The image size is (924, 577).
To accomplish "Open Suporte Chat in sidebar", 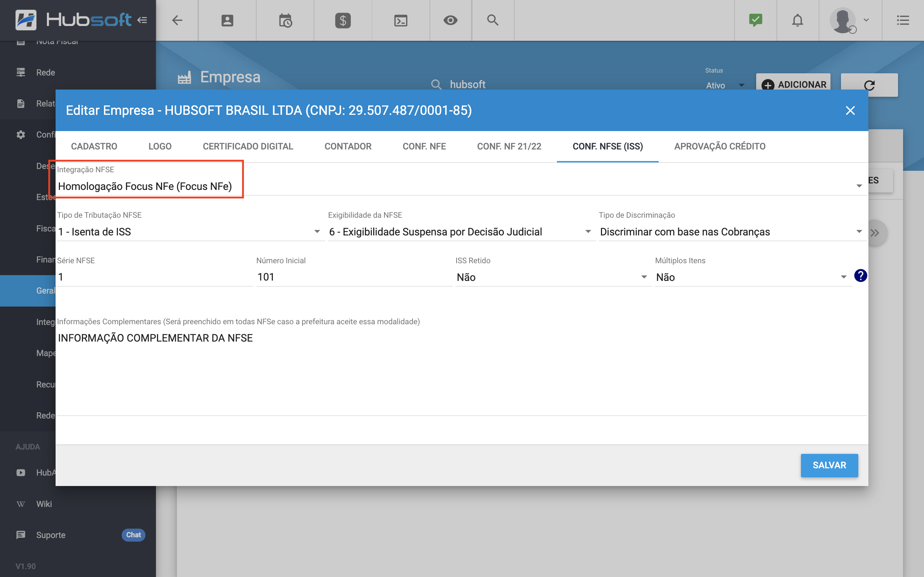I will click(x=51, y=535).
